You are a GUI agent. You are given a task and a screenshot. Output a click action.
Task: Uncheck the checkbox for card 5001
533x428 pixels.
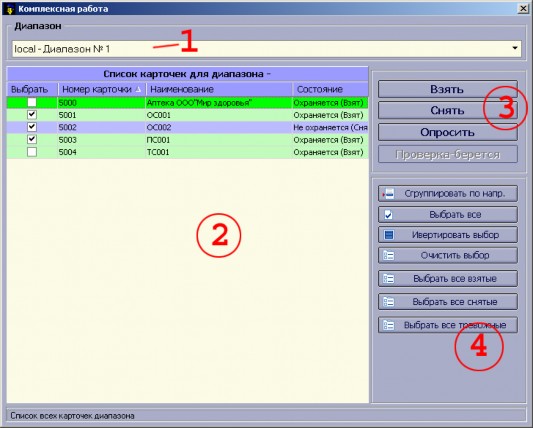(x=32, y=115)
